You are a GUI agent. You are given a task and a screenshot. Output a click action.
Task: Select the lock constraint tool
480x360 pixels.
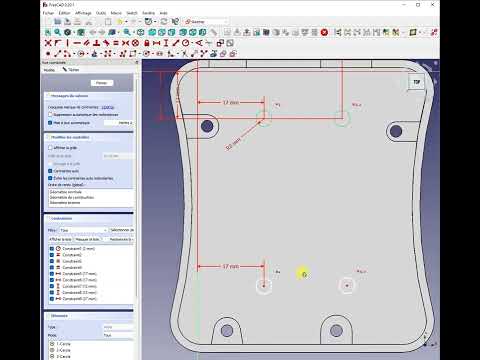point(147,43)
